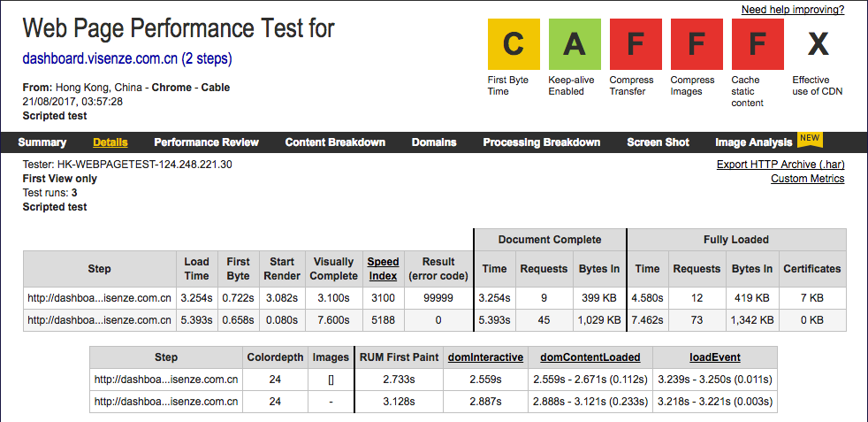Click the domContentLoaded header link

pyautogui.click(x=590, y=357)
